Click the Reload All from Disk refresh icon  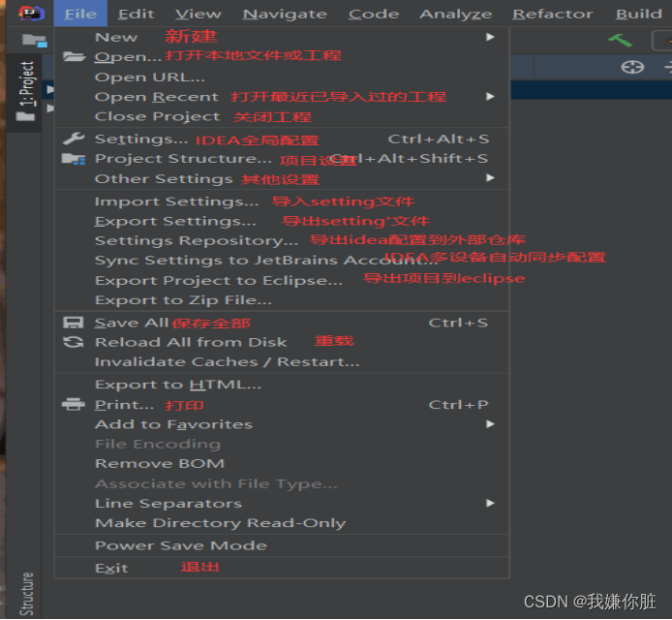pyautogui.click(x=74, y=342)
